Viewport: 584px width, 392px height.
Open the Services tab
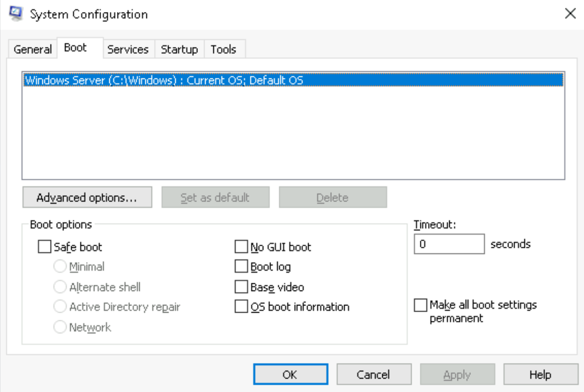click(128, 50)
